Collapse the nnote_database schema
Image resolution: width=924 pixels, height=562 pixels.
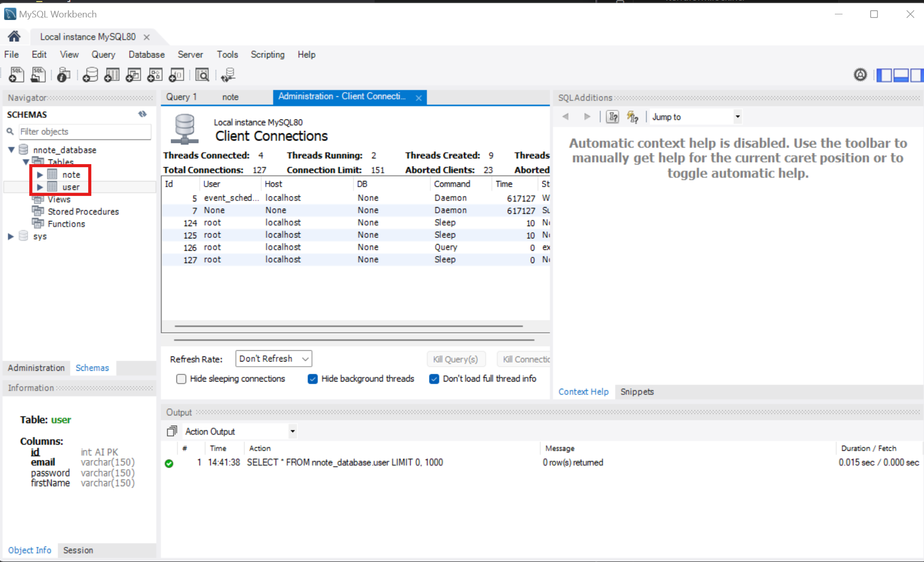point(11,150)
